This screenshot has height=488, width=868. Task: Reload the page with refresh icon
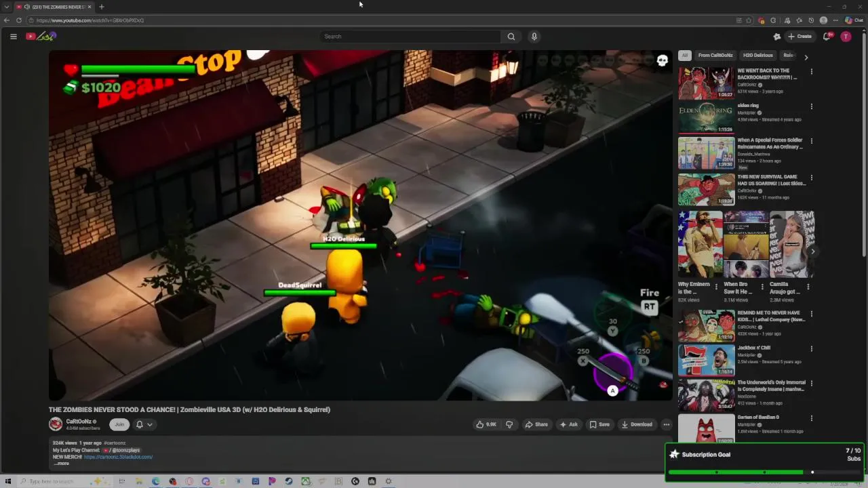click(19, 20)
